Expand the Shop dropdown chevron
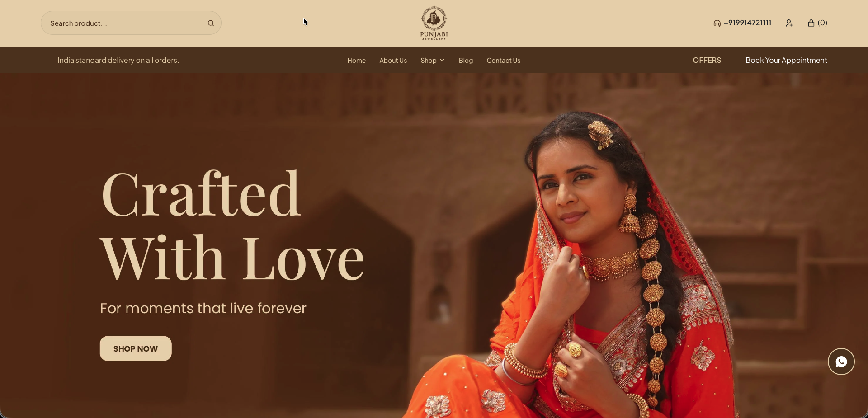The width and height of the screenshot is (868, 418). tap(442, 60)
